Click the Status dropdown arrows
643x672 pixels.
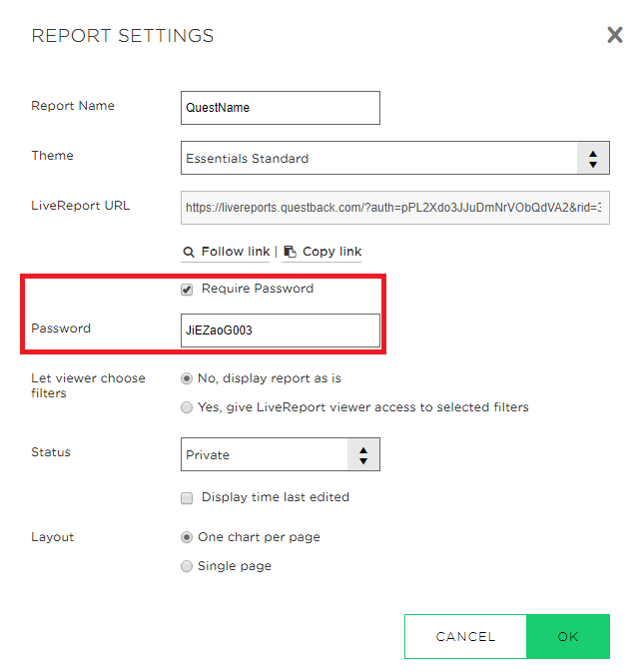[363, 455]
